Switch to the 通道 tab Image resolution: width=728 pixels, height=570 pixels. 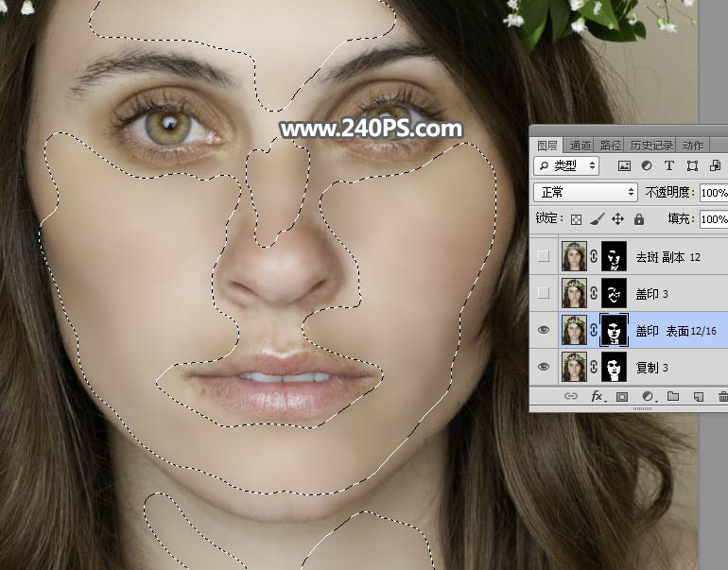click(x=580, y=146)
